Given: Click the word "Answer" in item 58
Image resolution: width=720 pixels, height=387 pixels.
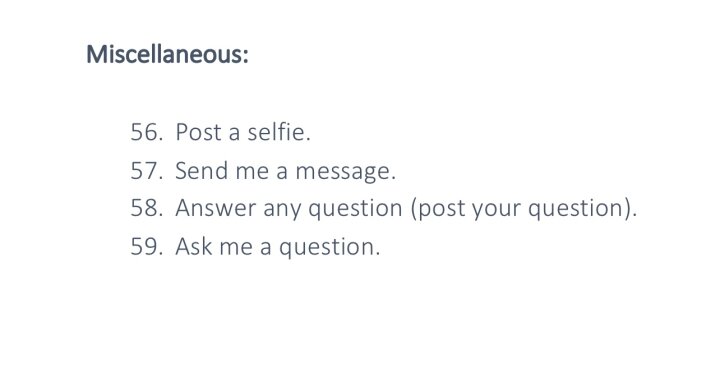Looking at the screenshot, I should click(216, 208).
